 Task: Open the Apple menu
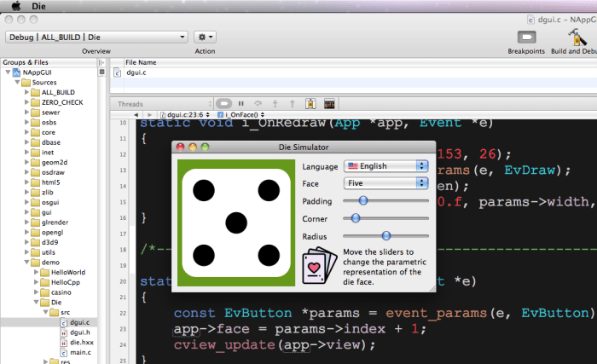[14, 5]
